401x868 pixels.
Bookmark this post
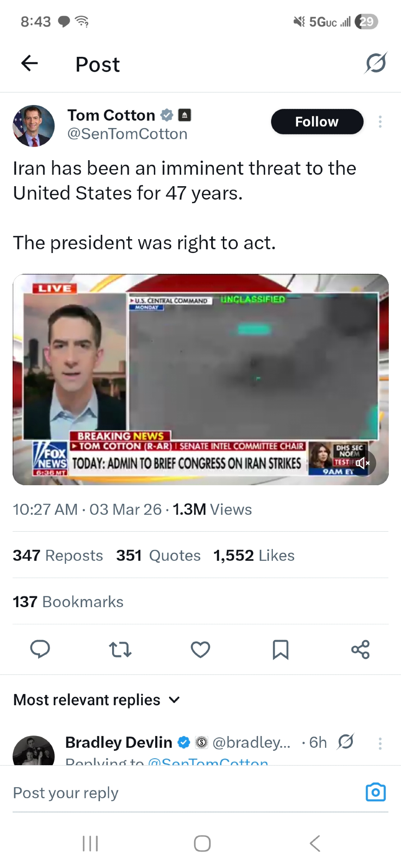tap(280, 649)
